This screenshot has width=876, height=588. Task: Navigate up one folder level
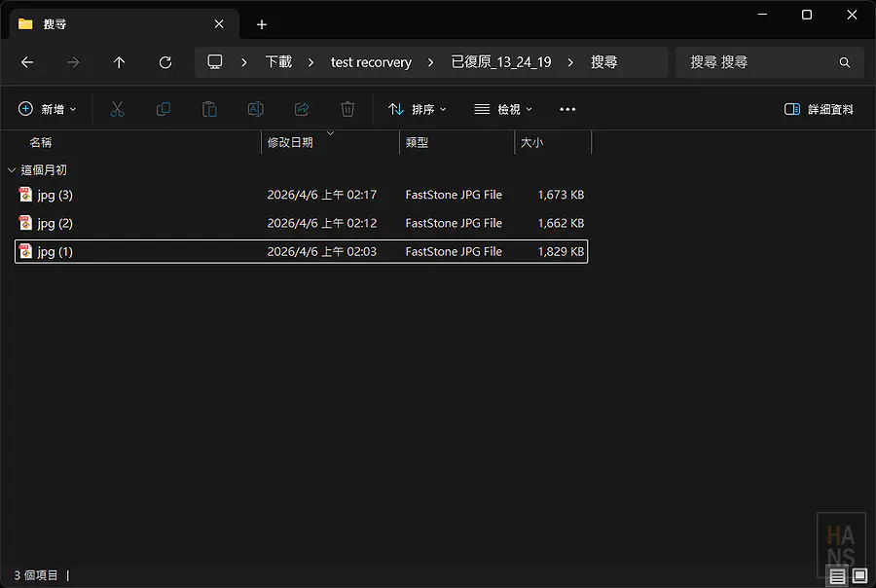click(119, 62)
